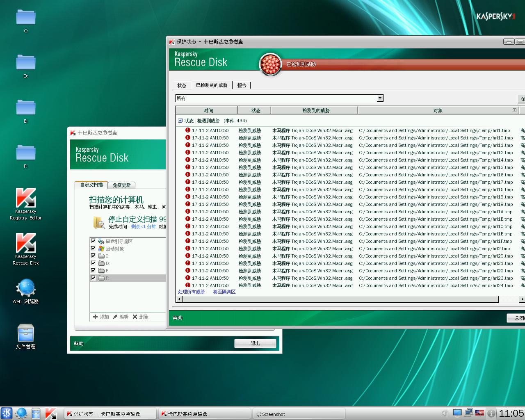Screen dimensions: 525x420
Task: Click the 删除 cross icon
Action: point(135,317)
